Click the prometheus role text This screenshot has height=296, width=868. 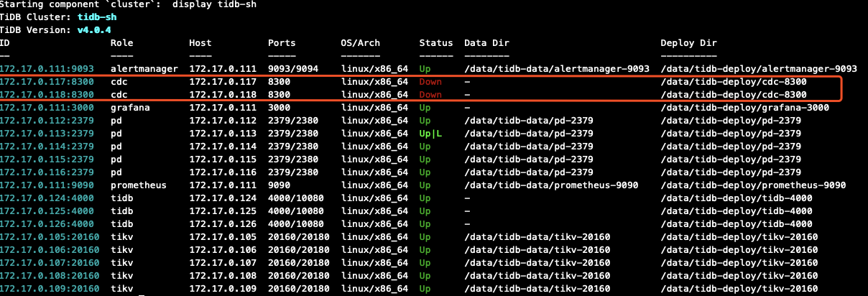point(139,185)
